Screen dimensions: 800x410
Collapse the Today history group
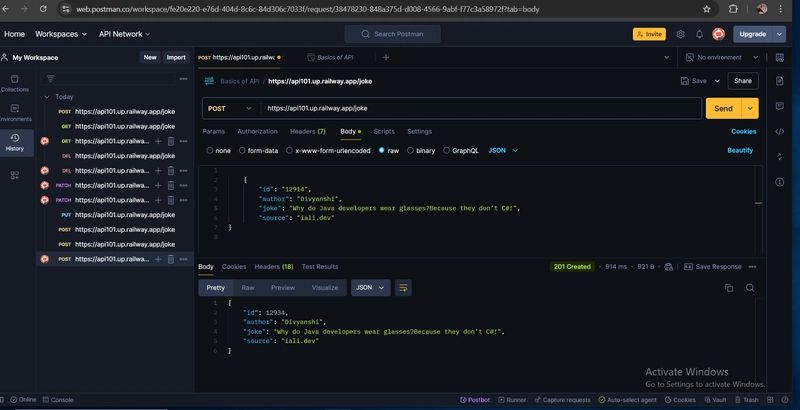(x=47, y=97)
